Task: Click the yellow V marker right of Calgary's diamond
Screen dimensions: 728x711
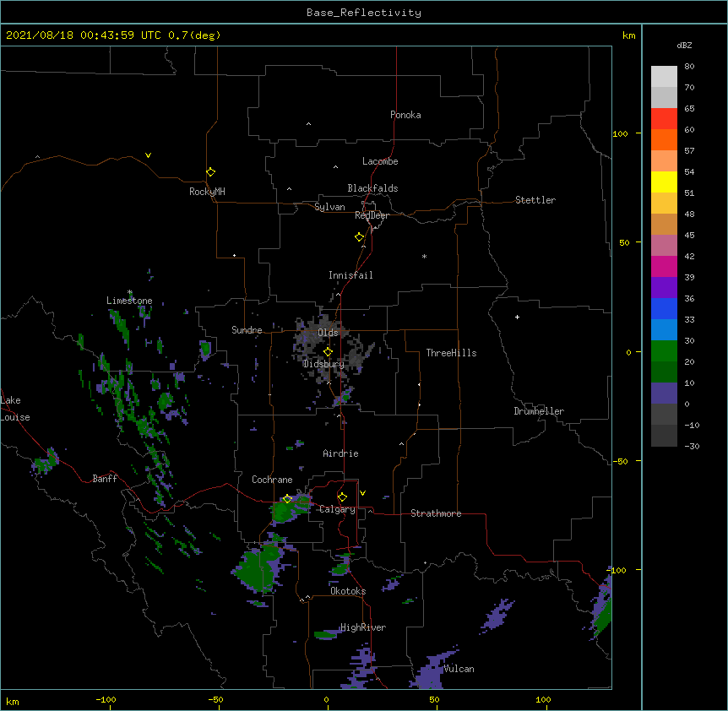Action: [362, 493]
